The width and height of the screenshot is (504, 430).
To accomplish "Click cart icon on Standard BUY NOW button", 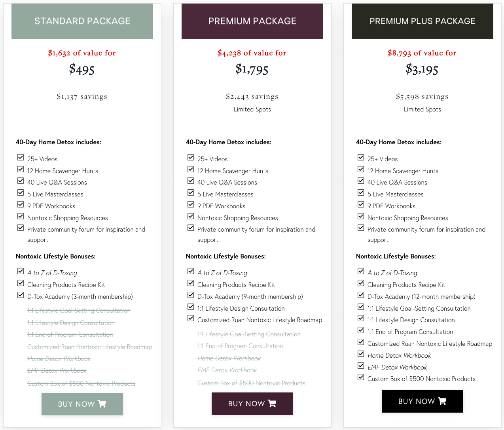I will pos(102,404).
